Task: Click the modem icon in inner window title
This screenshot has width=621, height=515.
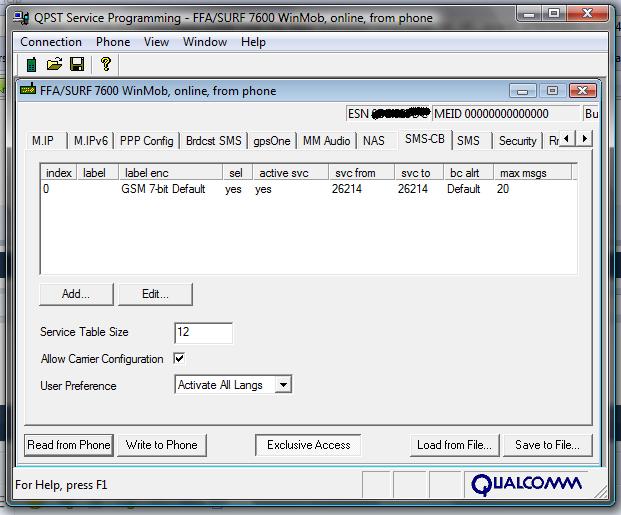Action: (28, 90)
